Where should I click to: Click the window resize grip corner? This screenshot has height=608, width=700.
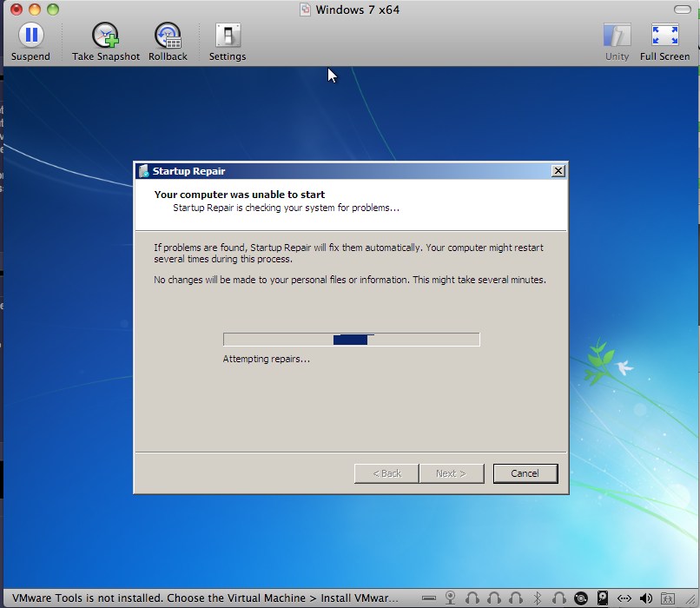point(692,600)
